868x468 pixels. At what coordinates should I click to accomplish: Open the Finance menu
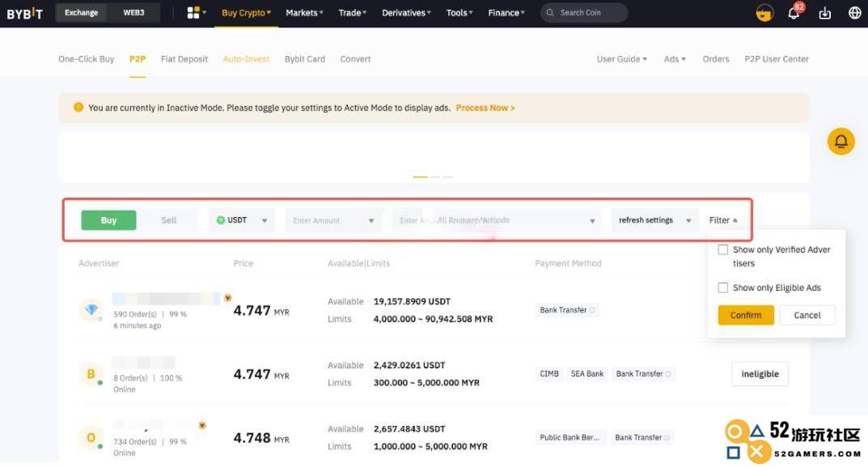(506, 13)
